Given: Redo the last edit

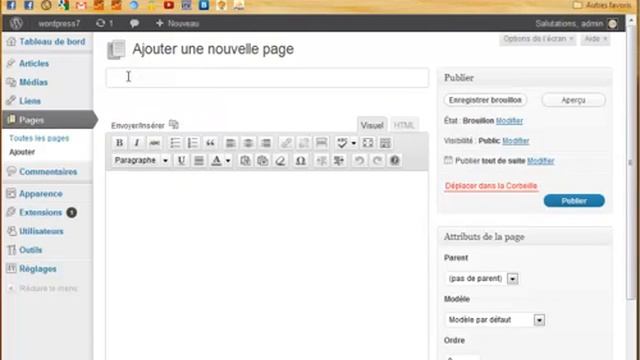Looking at the screenshot, I should (377, 160).
